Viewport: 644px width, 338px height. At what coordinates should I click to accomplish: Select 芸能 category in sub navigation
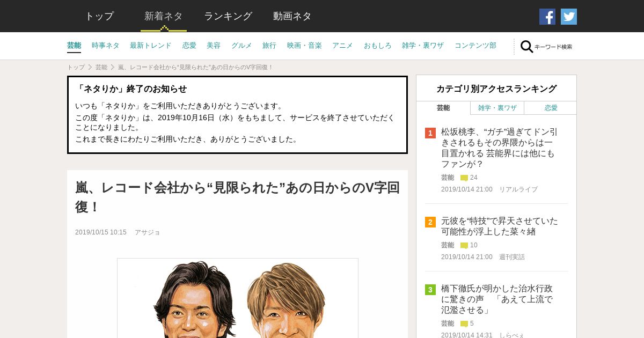coord(74,46)
